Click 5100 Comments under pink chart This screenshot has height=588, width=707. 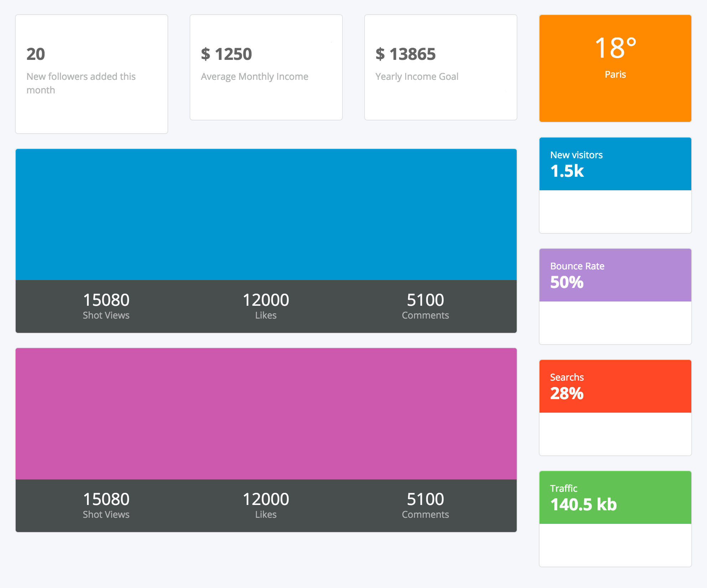(425, 505)
